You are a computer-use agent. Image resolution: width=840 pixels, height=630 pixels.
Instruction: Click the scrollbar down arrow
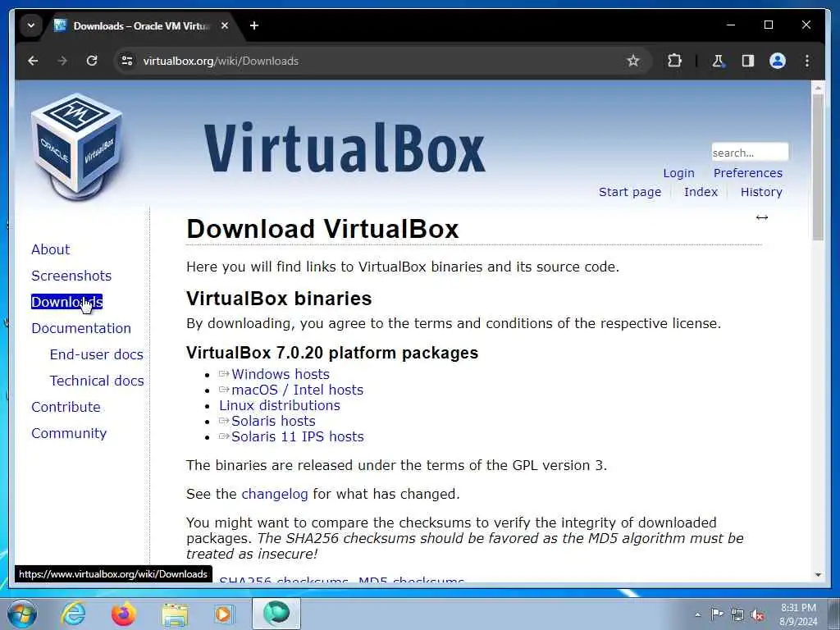pyautogui.click(x=818, y=575)
